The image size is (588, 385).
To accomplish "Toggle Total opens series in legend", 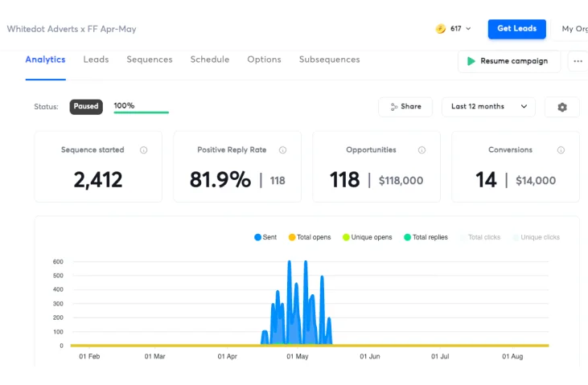I will [x=309, y=237].
